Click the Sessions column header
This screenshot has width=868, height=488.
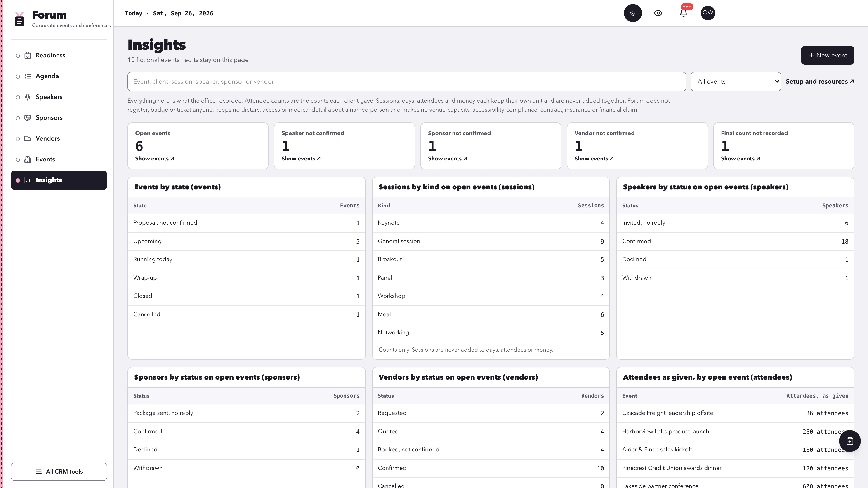pos(591,206)
